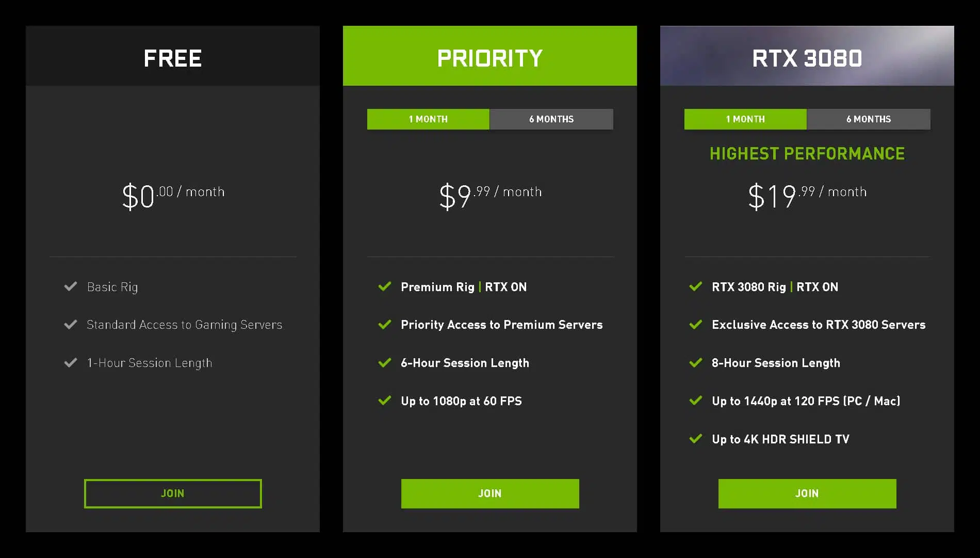Click checkmark next to RTX 3080 Rig
Image resolution: width=980 pixels, height=558 pixels.
tap(696, 286)
